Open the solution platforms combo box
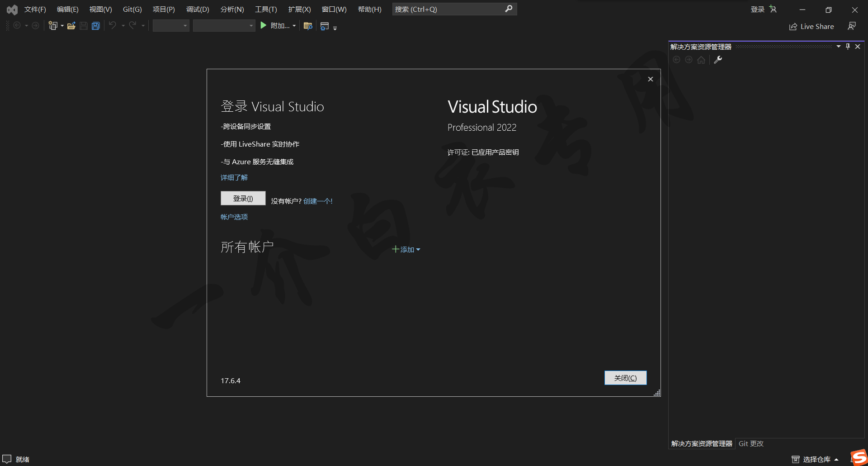Screen dimensions: 868x466 click(224, 26)
